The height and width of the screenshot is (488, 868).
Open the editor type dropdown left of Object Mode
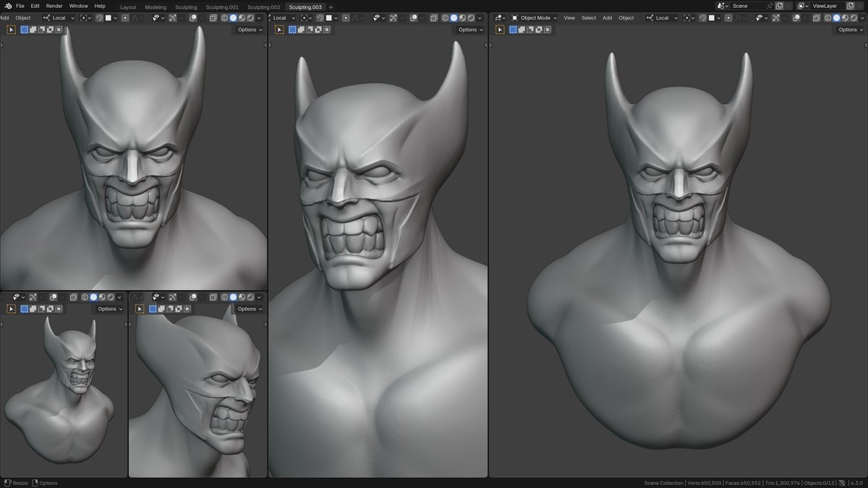tap(500, 18)
